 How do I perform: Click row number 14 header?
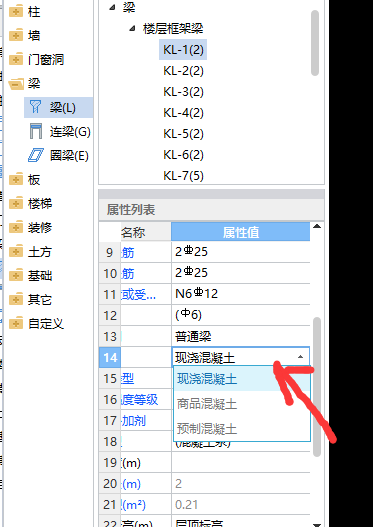click(x=110, y=357)
